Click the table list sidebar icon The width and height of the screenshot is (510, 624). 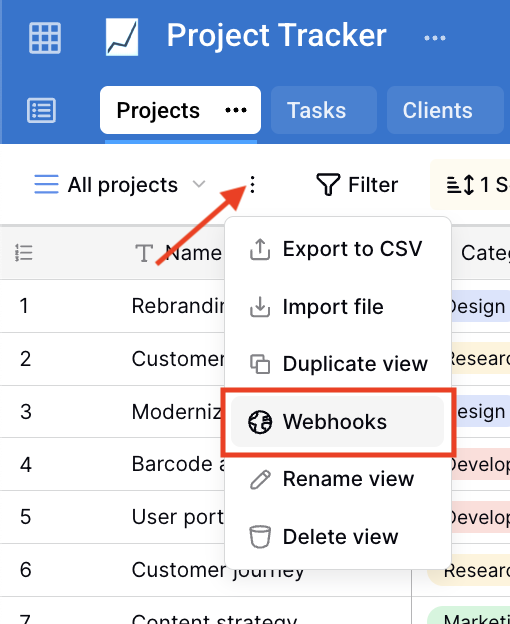(41, 110)
